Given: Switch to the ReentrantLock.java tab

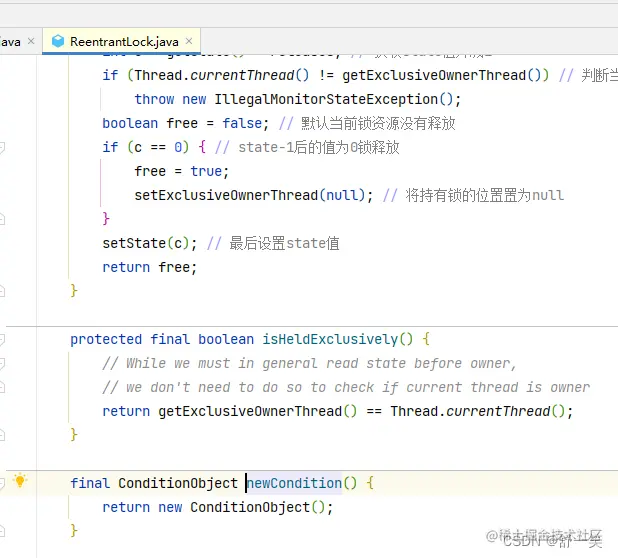Looking at the screenshot, I should pyautogui.click(x=121, y=41).
